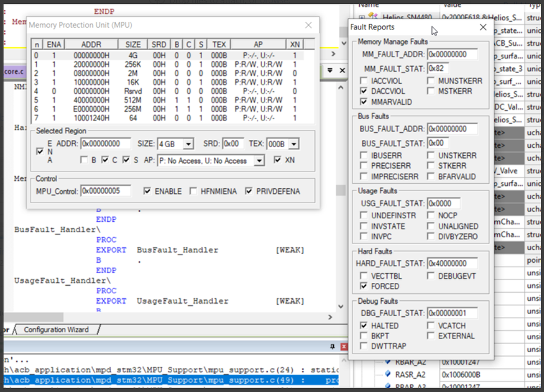The height and width of the screenshot is (392, 544).
Task: Check the IACCVIOL fault flag
Action: (x=364, y=81)
